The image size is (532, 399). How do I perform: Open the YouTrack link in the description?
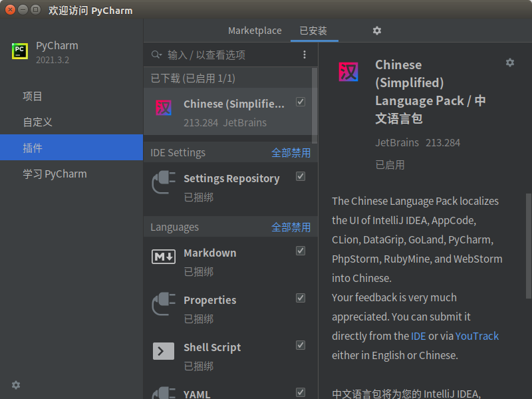[x=477, y=336]
